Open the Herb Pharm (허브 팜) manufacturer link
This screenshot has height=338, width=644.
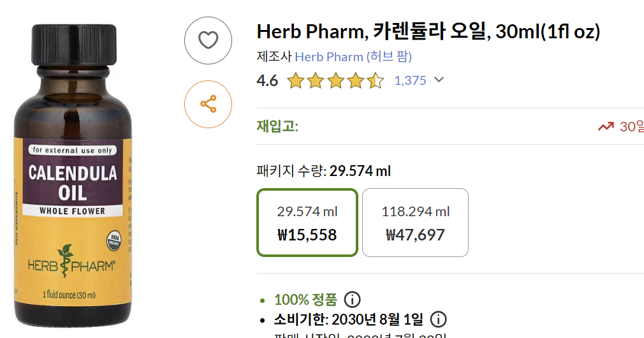click(x=353, y=57)
